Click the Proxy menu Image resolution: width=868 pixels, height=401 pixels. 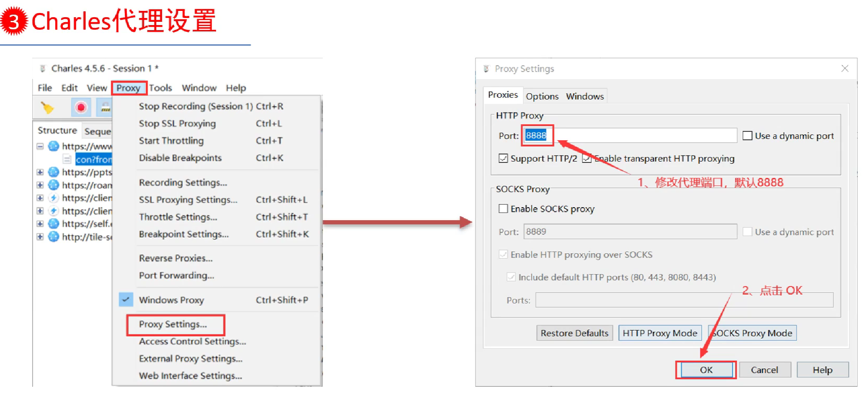pos(128,88)
